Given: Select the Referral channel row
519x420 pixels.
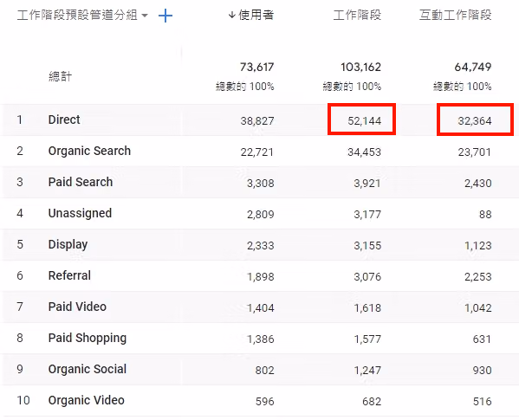Looking at the screenshot, I should tap(260, 275).
